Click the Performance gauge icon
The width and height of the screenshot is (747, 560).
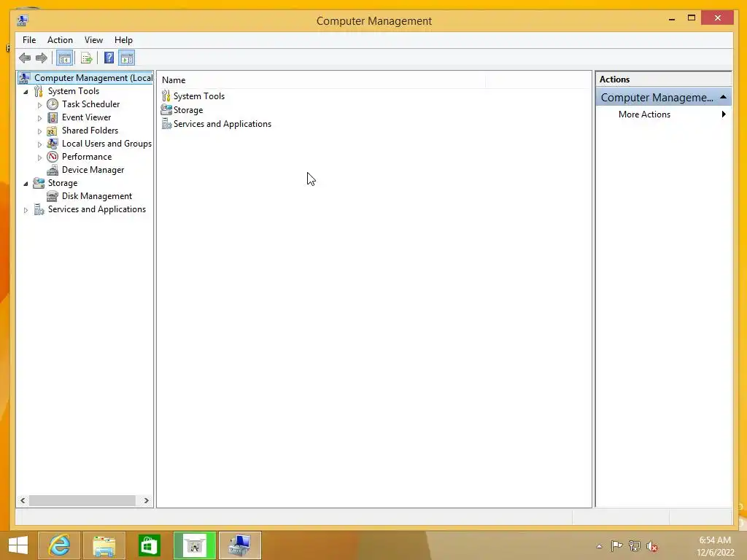[53, 157]
